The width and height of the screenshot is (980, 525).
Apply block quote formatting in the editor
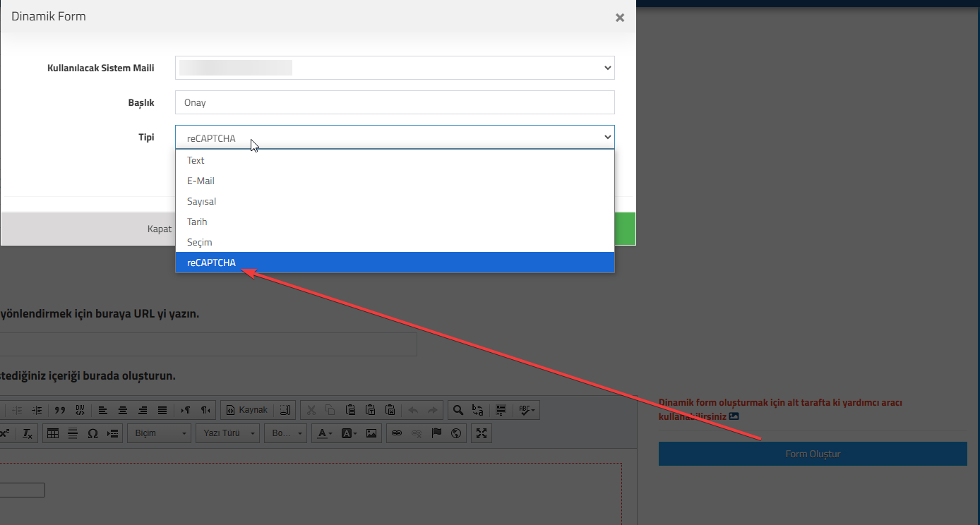[60, 410]
